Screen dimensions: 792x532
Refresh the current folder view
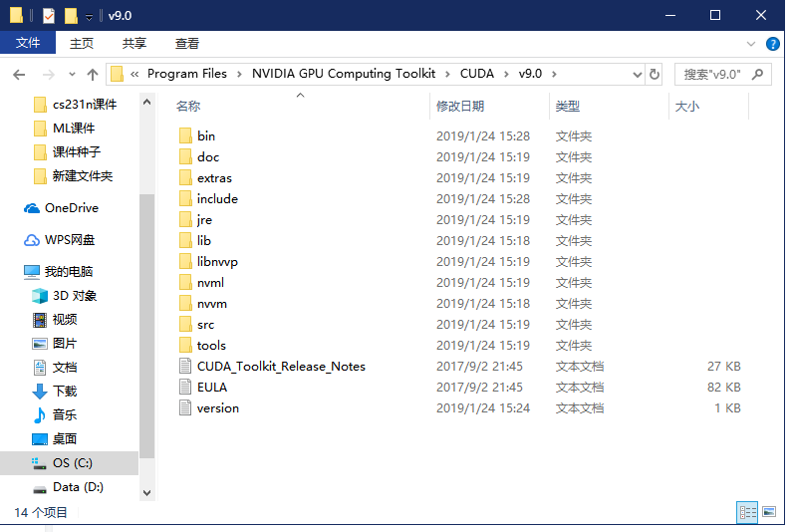click(655, 75)
